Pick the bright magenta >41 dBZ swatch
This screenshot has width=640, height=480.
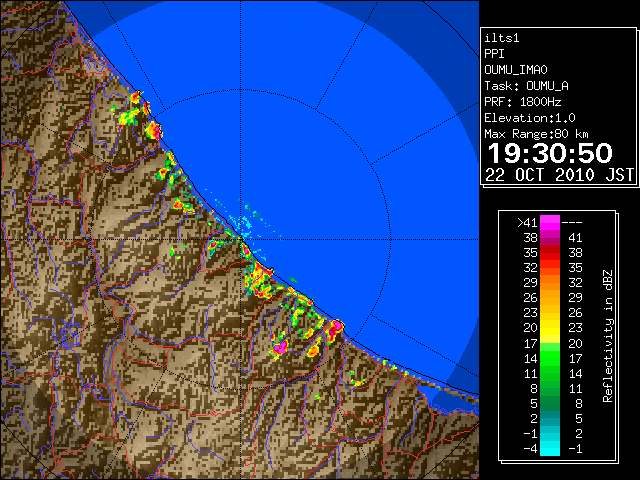pos(550,223)
